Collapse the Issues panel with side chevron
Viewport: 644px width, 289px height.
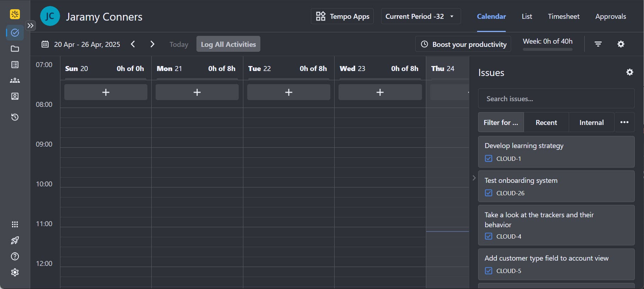[x=474, y=178]
